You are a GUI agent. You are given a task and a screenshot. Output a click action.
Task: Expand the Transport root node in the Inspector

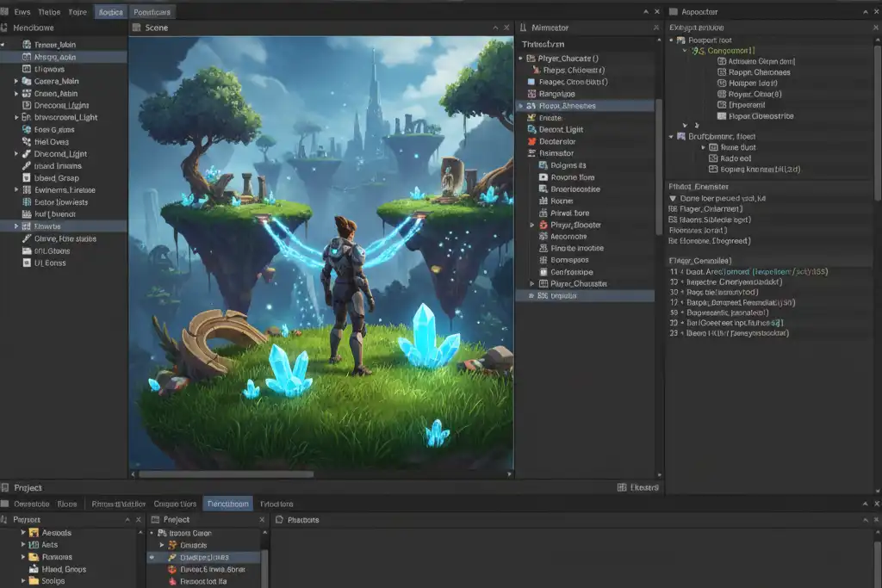[670, 40]
